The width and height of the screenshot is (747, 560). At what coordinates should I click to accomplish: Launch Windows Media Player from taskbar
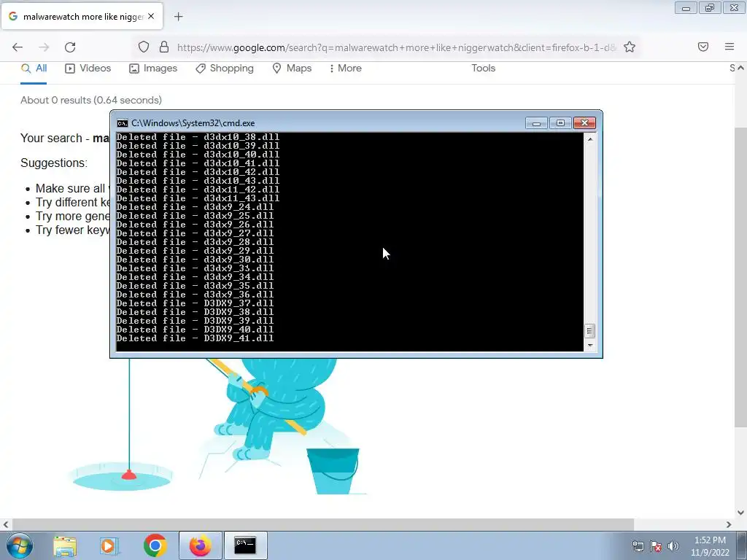[109, 545]
